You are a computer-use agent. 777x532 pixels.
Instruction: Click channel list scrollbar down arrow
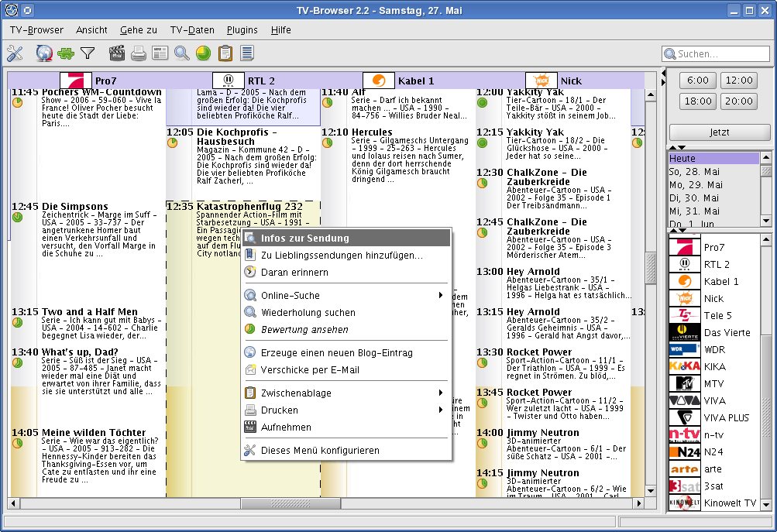click(765, 505)
